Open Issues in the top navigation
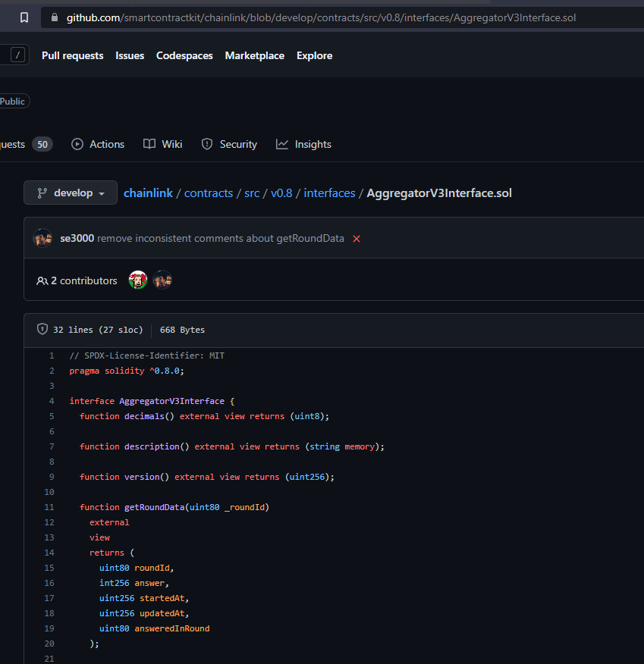Image resolution: width=644 pixels, height=664 pixels. [x=130, y=55]
